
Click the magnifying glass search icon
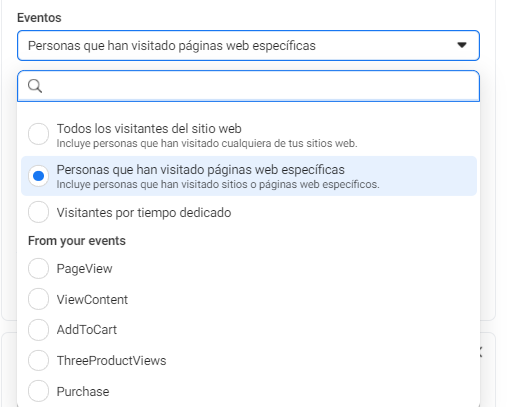(x=35, y=86)
